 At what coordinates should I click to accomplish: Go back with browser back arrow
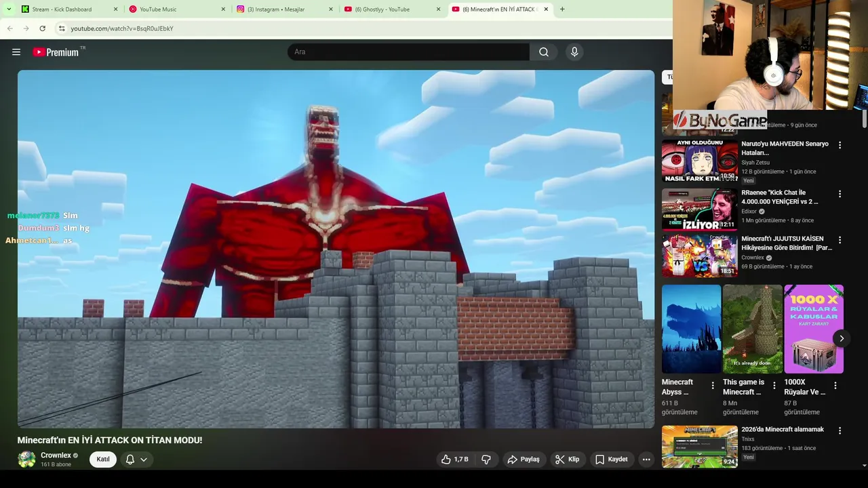pyautogui.click(x=9, y=28)
